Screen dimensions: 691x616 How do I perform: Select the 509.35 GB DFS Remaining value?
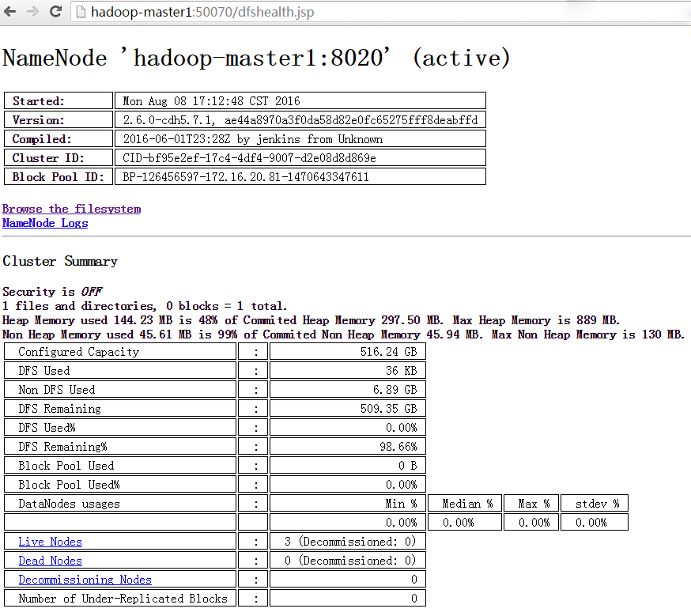tap(389, 409)
